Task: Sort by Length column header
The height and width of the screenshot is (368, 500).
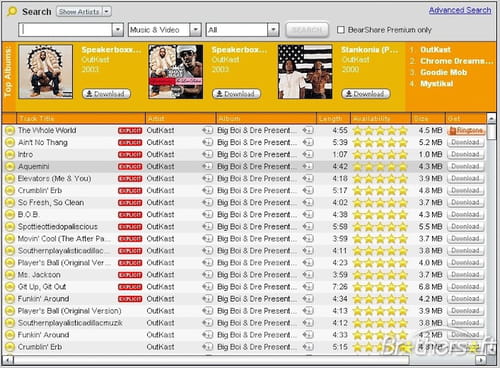Action: 333,118
